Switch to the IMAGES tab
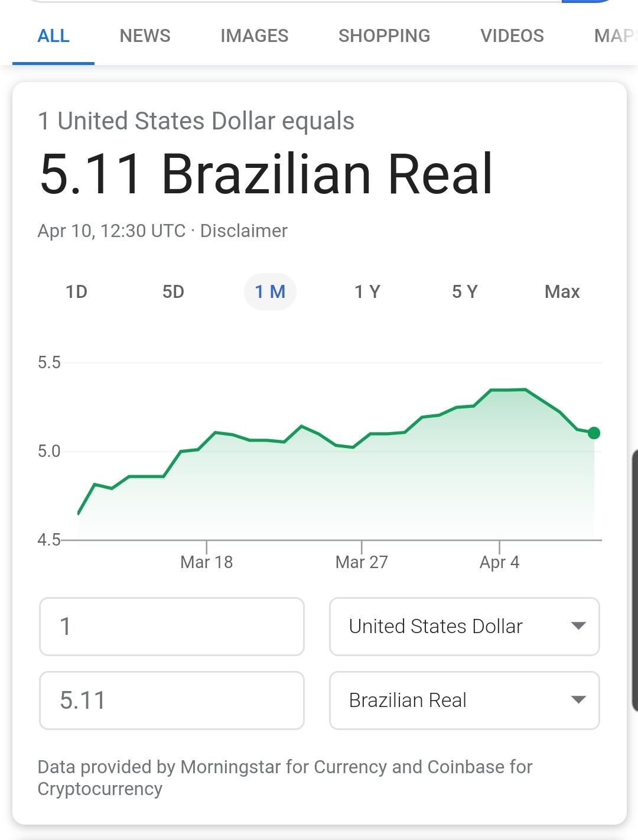The image size is (638, 840). [x=254, y=36]
